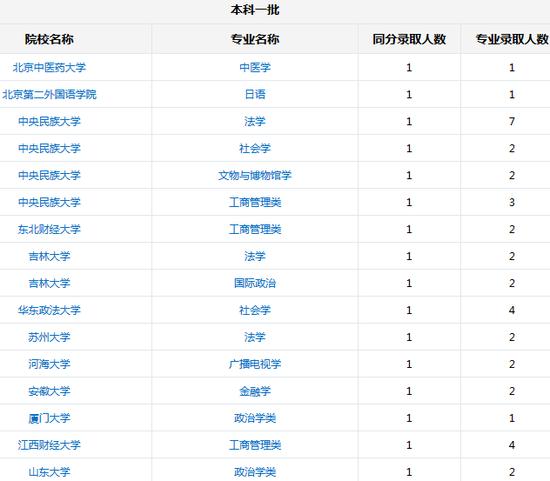Image resolution: width=550 pixels, height=481 pixels.
Task: Select 同分录取人数 value 1 in 厦门大学 row
Action: [x=409, y=418]
